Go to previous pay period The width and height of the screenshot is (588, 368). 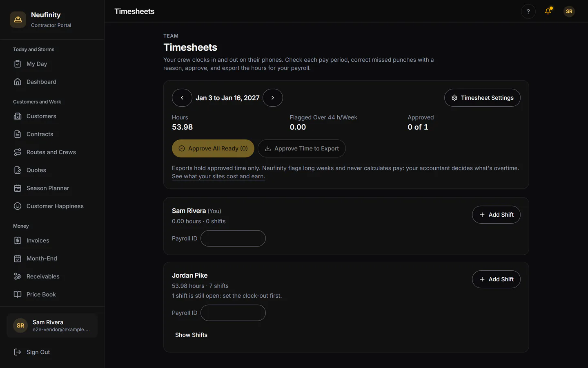[182, 98]
